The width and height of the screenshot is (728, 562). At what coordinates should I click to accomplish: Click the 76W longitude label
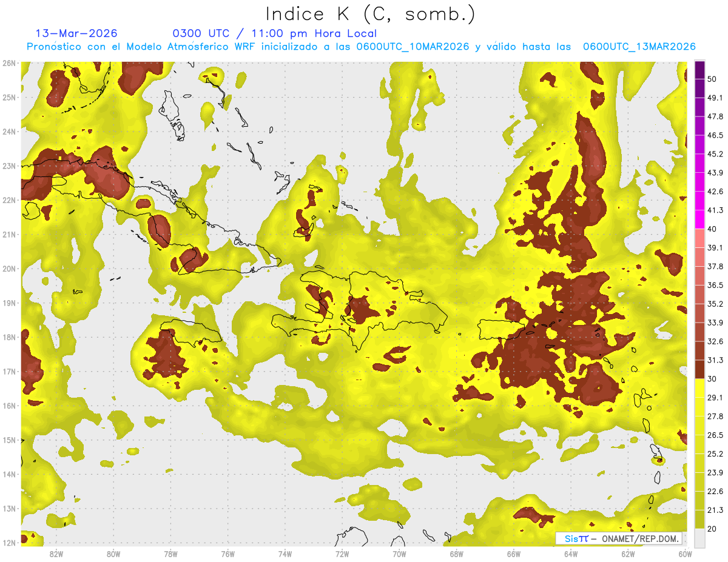[228, 554]
